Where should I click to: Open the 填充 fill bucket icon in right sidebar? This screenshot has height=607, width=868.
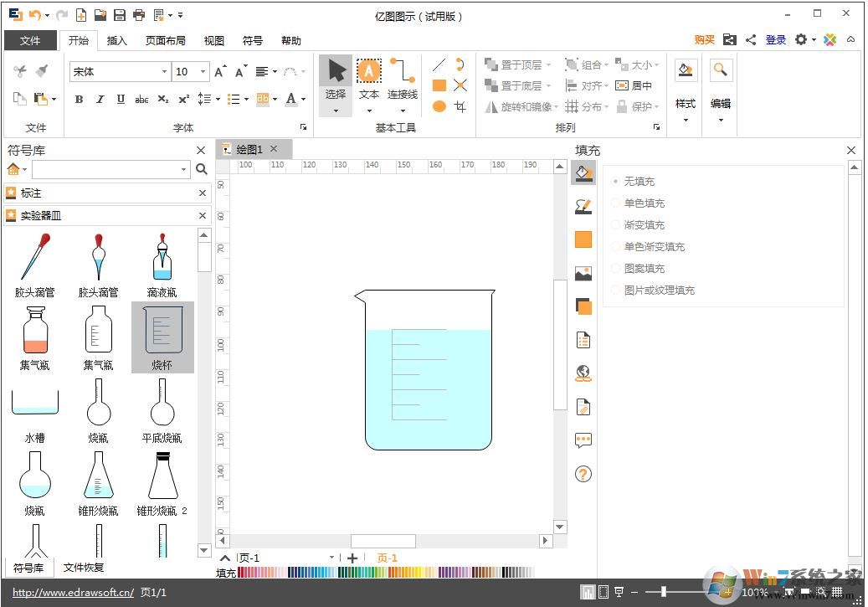583,172
